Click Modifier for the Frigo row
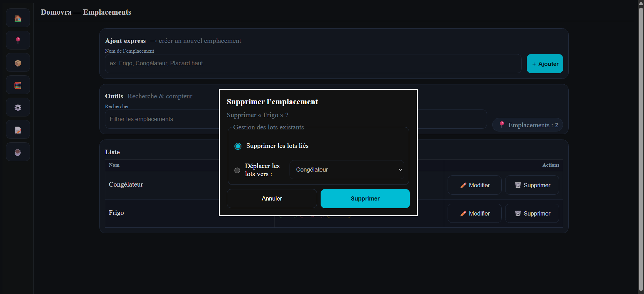Image resolution: width=644 pixels, height=294 pixels. pos(474,213)
